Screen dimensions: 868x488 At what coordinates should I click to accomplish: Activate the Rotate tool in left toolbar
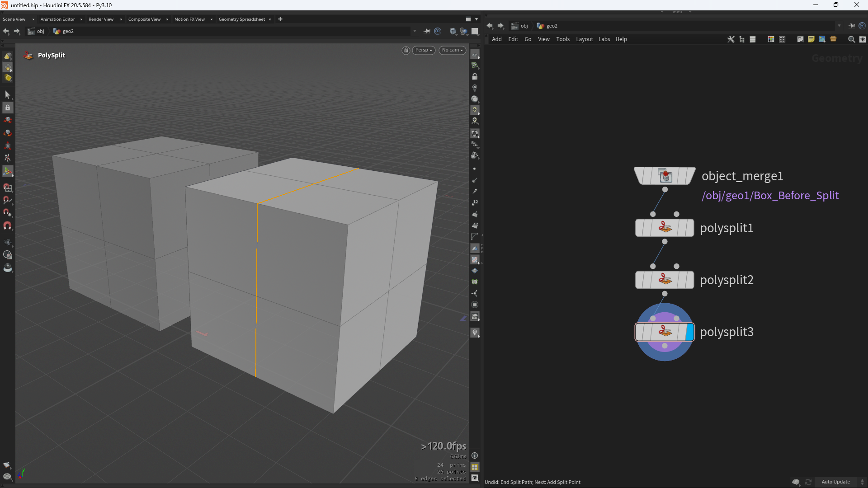(x=7, y=133)
